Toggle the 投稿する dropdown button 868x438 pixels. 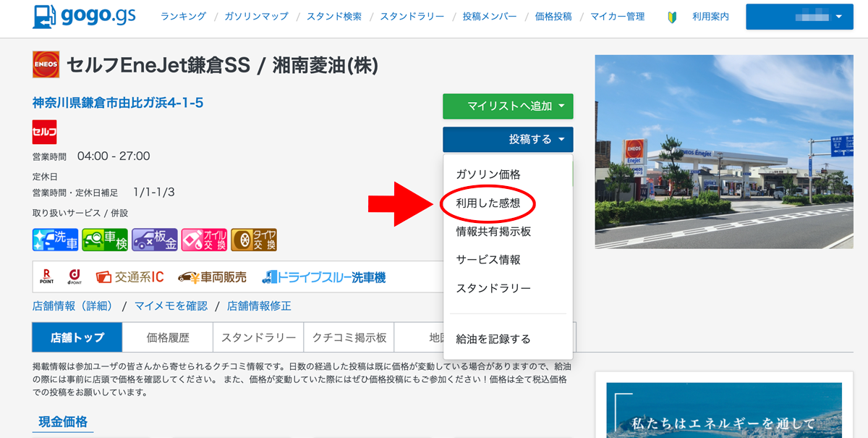coord(508,139)
